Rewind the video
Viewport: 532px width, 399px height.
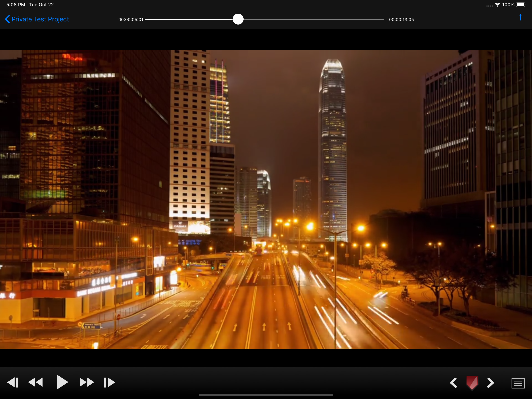tap(36, 382)
